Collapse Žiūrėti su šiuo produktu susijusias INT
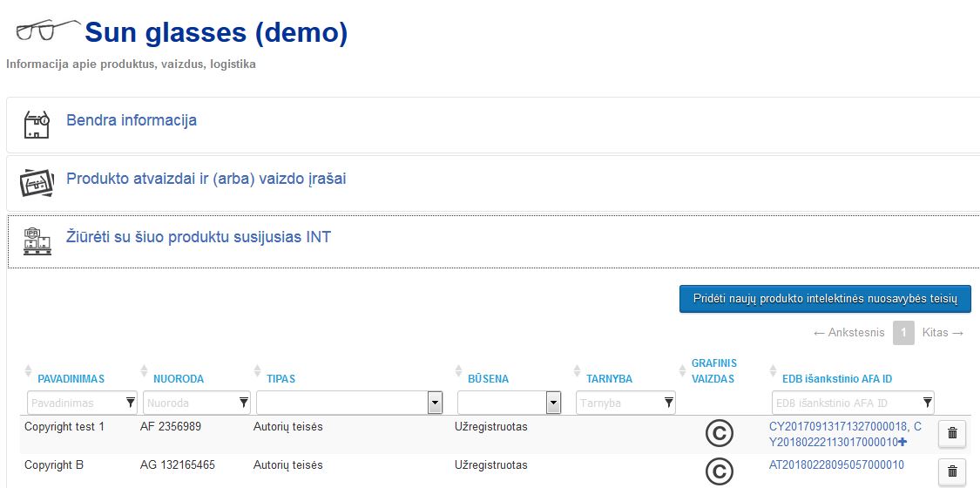Screen dimensions: 980x488 (x=199, y=237)
